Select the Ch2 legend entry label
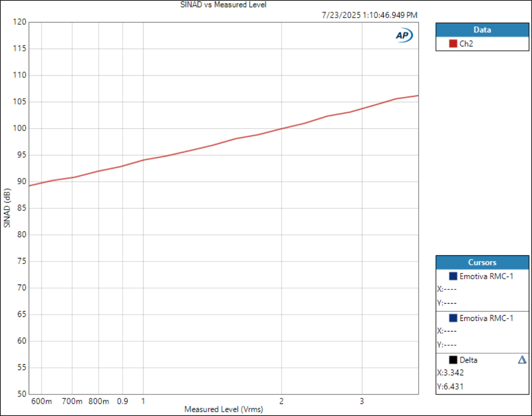Image resolution: width=532 pixels, height=416 pixels. pyautogui.click(x=466, y=44)
